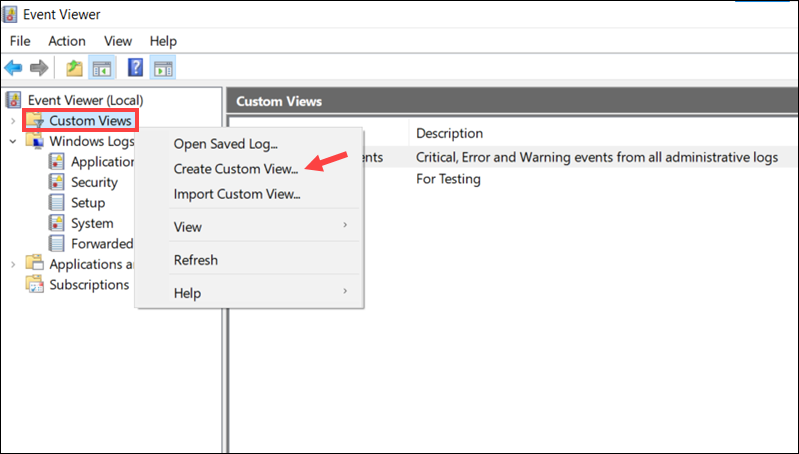Open Help via the question mark icon
The image size is (799, 454).
(135, 67)
